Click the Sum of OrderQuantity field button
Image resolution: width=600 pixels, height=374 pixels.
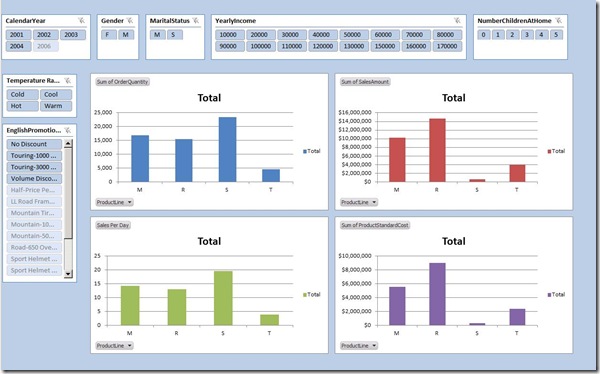pyautogui.click(x=122, y=82)
